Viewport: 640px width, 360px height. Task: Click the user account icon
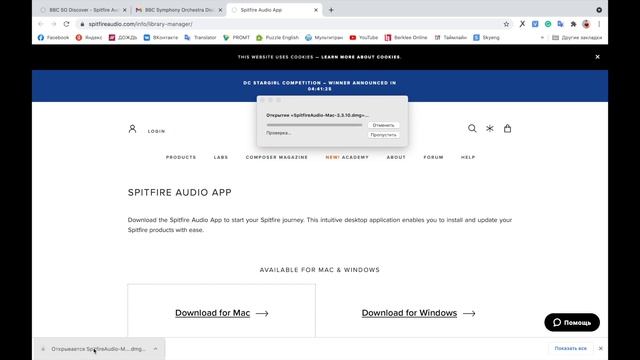pyautogui.click(x=132, y=129)
